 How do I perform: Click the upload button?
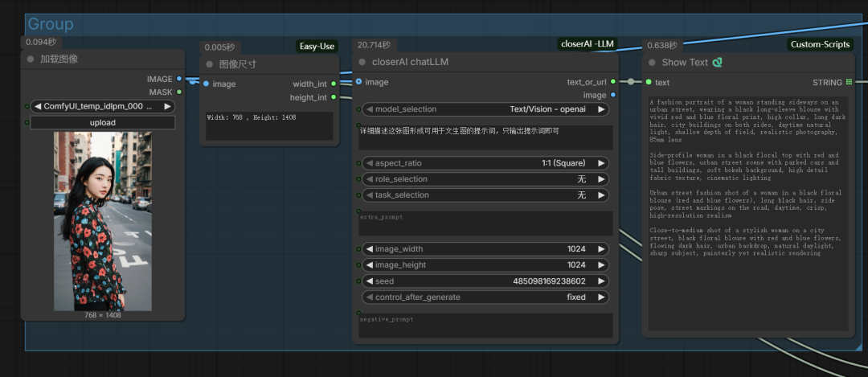[102, 122]
